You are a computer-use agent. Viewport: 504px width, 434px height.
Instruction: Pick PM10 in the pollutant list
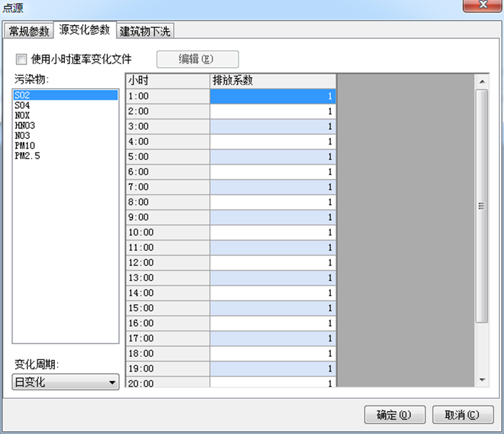(25, 146)
